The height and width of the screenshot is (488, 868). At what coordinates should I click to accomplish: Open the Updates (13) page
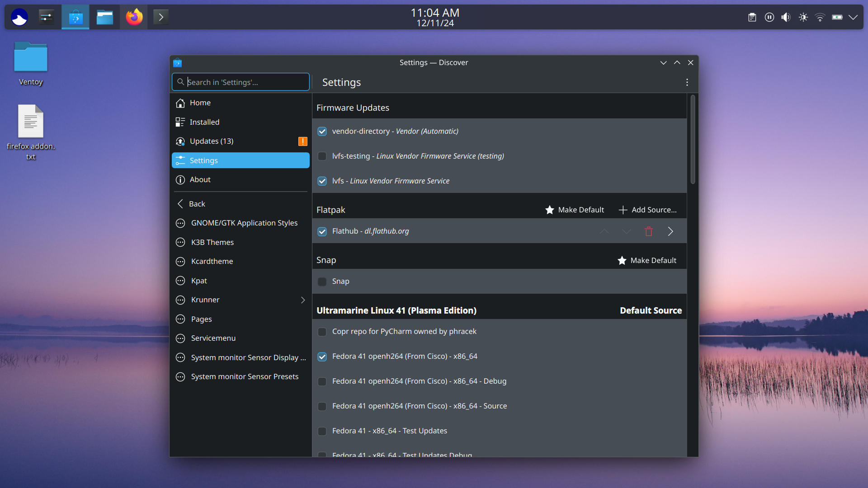(211, 141)
